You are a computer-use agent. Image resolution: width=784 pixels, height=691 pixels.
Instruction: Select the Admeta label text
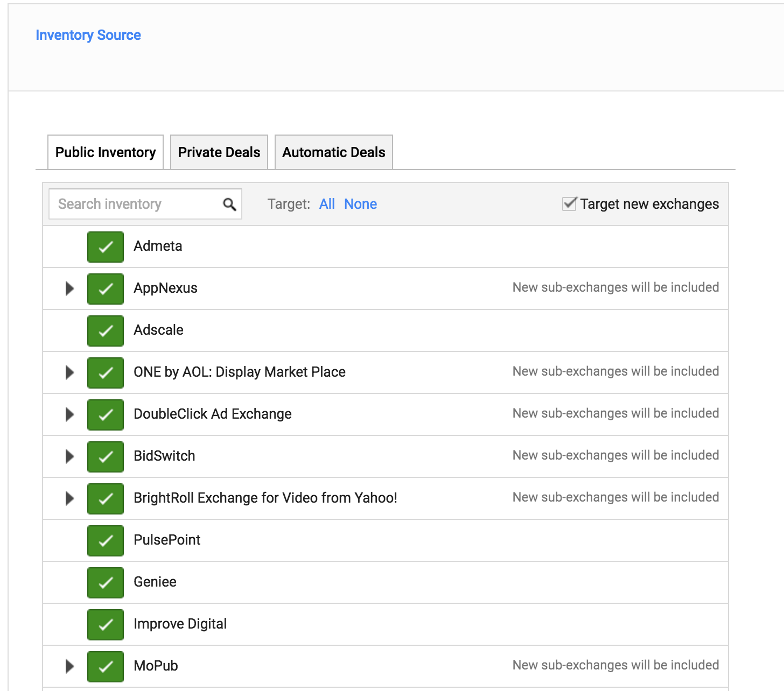coord(158,246)
